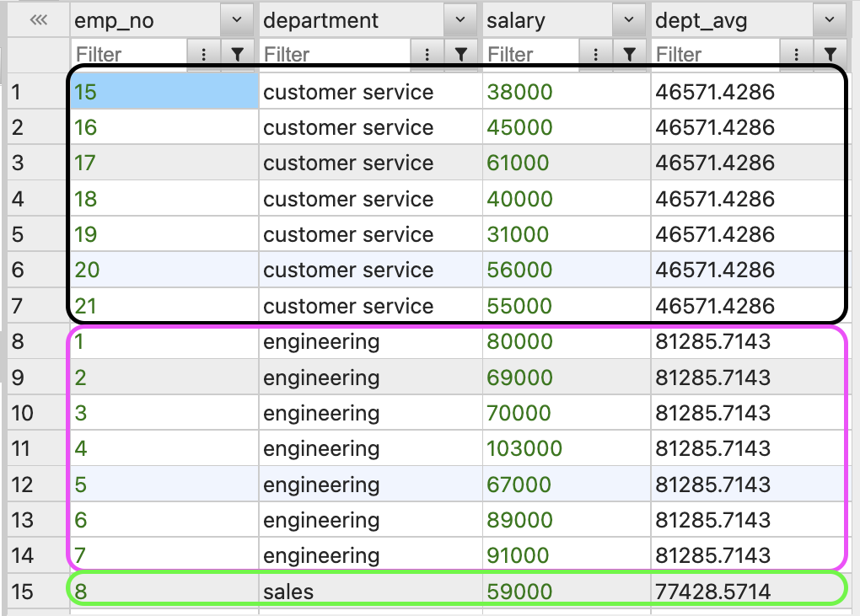Open the department filter funnel icon
This screenshot has width=860, height=616.
pyautogui.click(x=461, y=54)
